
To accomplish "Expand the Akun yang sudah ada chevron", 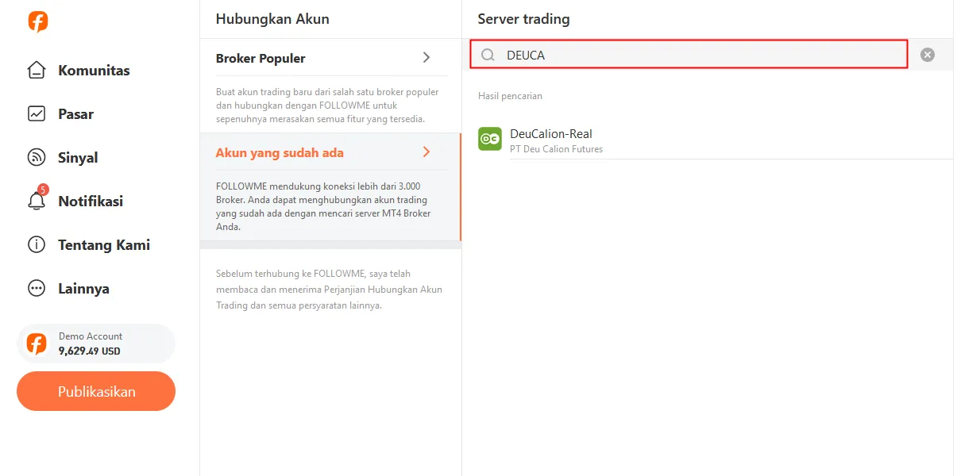I will click(x=426, y=152).
